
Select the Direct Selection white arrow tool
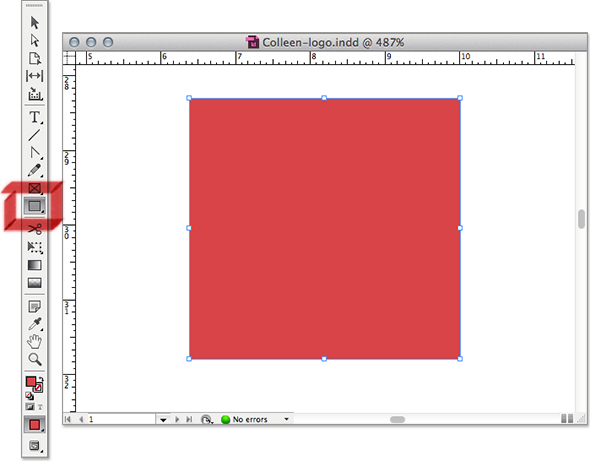(35, 40)
